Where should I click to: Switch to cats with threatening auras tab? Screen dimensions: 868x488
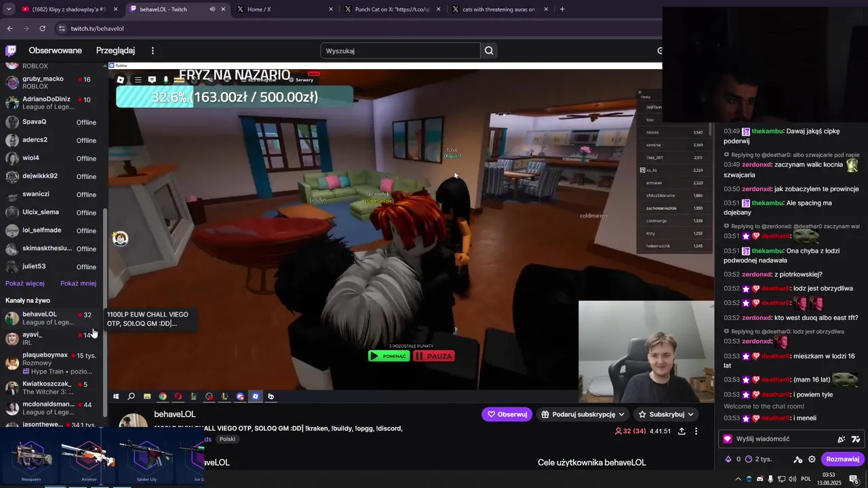pos(499,9)
